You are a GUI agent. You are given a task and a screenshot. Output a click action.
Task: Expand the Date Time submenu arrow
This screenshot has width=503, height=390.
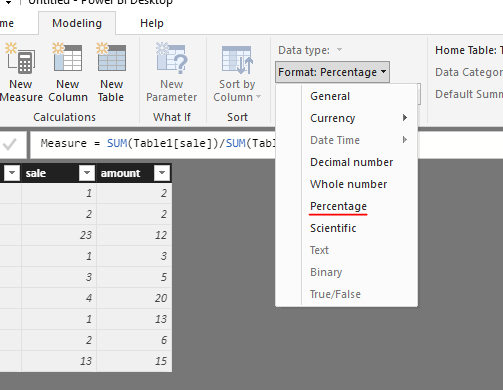click(x=405, y=140)
